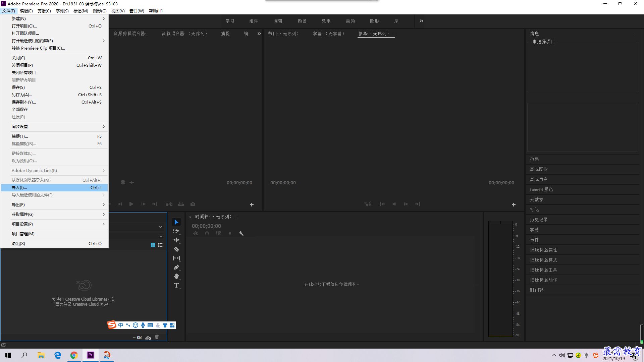644x362 pixels.
Task: Go to In point in program monitor
Action: (x=382, y=204)
